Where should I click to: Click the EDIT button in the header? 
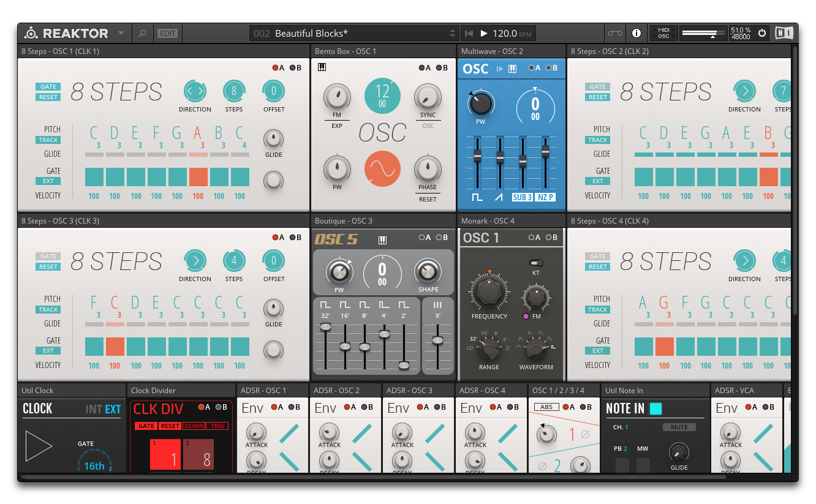pyautogui.click(x=167, y=33)
